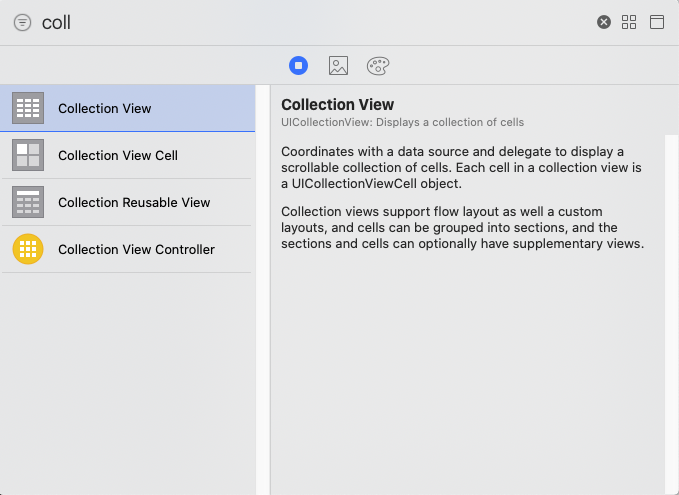Viewport: 679px width, 495px height.
Task: Select the Collection View Cell item
Action: tap(127, 155)
